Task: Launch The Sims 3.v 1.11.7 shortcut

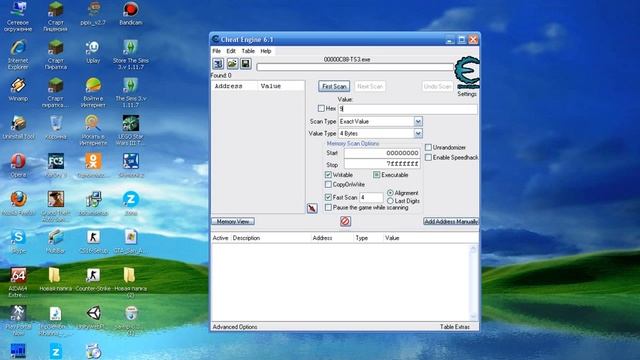Action: point(131,93)
